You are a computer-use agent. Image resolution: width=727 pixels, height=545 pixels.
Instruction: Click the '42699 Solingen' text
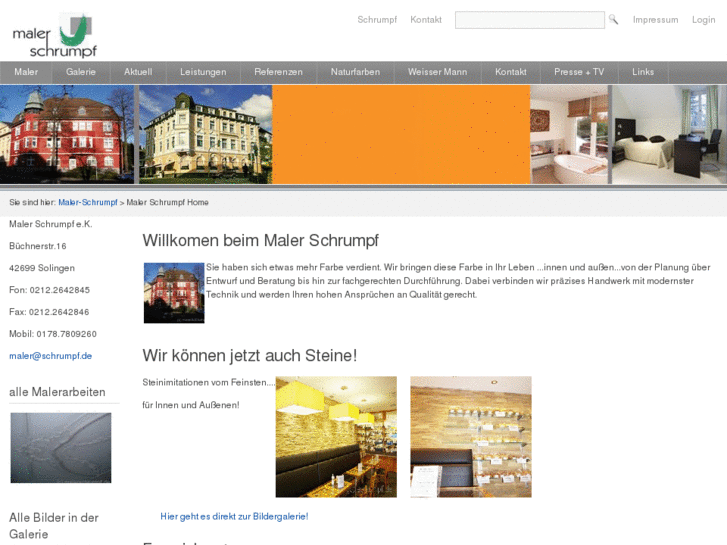(x=42, y=268)
